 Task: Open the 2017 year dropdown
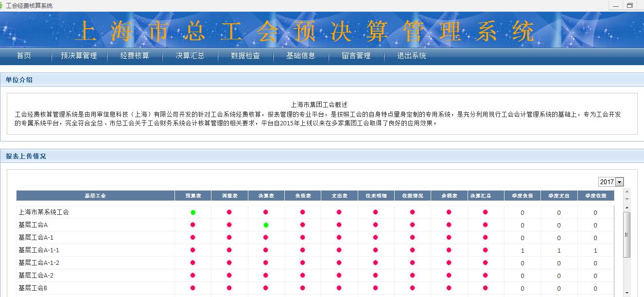619,182
